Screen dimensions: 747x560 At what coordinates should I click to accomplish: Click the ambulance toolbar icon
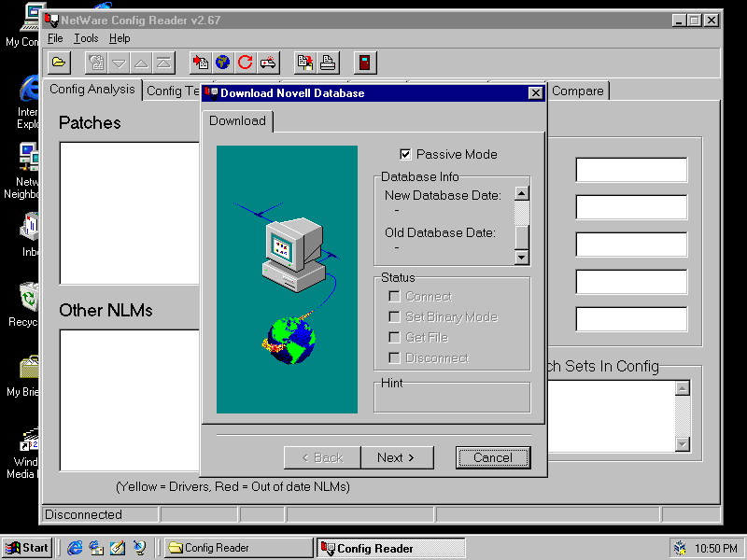(x=268, y=63)
